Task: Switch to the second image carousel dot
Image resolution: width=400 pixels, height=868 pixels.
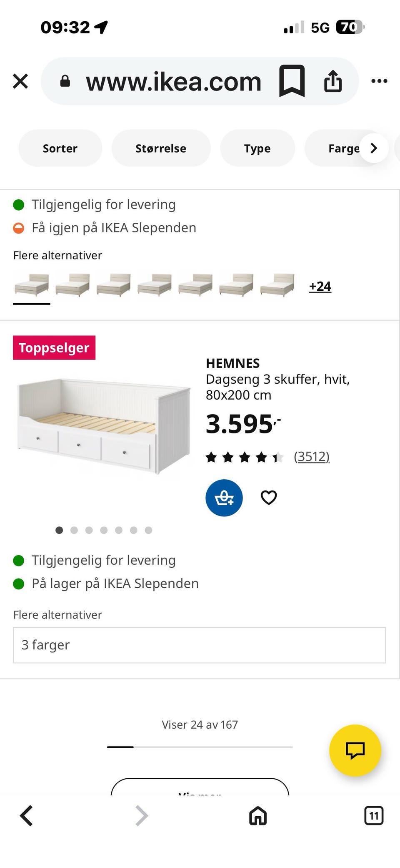Action: 74,530
